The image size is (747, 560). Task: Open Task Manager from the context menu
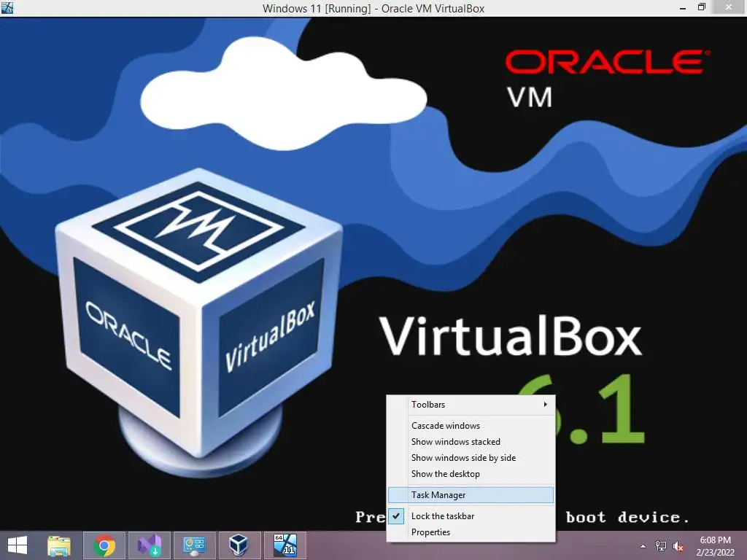click(x=471, y=495)
